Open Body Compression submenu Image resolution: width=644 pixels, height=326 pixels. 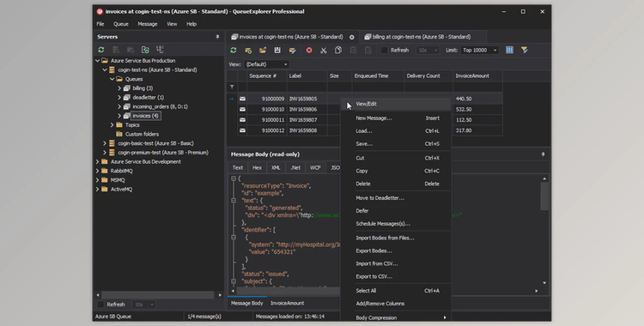397,317
